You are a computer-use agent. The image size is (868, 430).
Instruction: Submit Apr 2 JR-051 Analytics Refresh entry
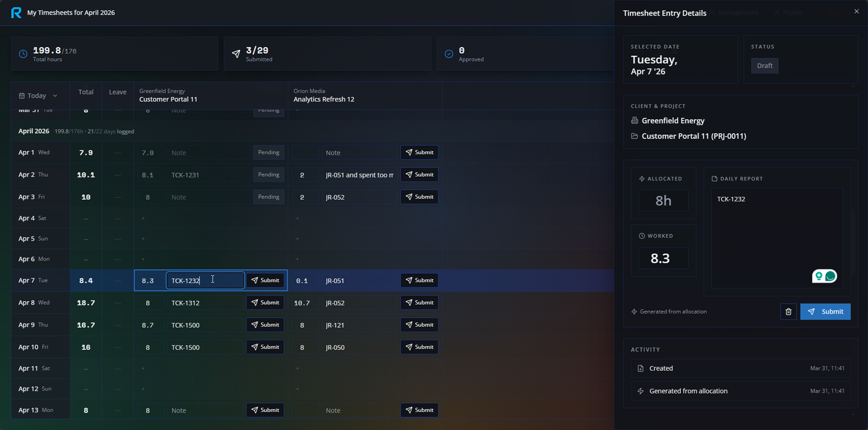click(419, 175)
